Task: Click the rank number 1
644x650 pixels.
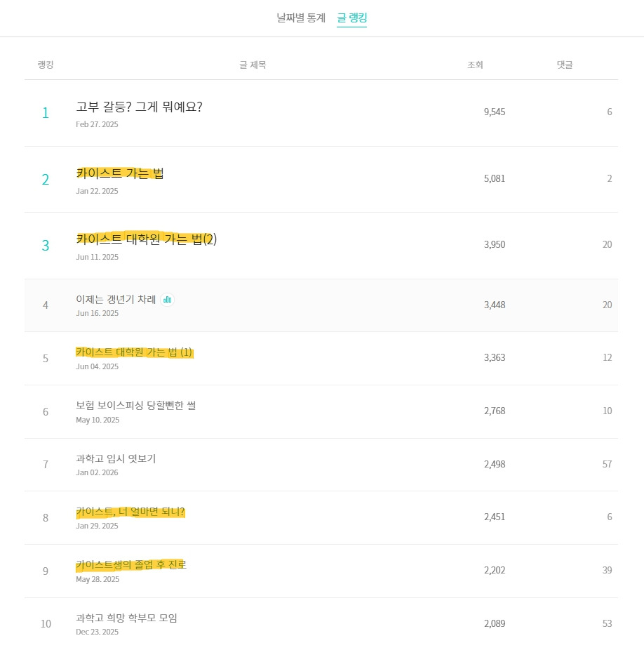Action: pyautogui.click(x=46, y=113)
